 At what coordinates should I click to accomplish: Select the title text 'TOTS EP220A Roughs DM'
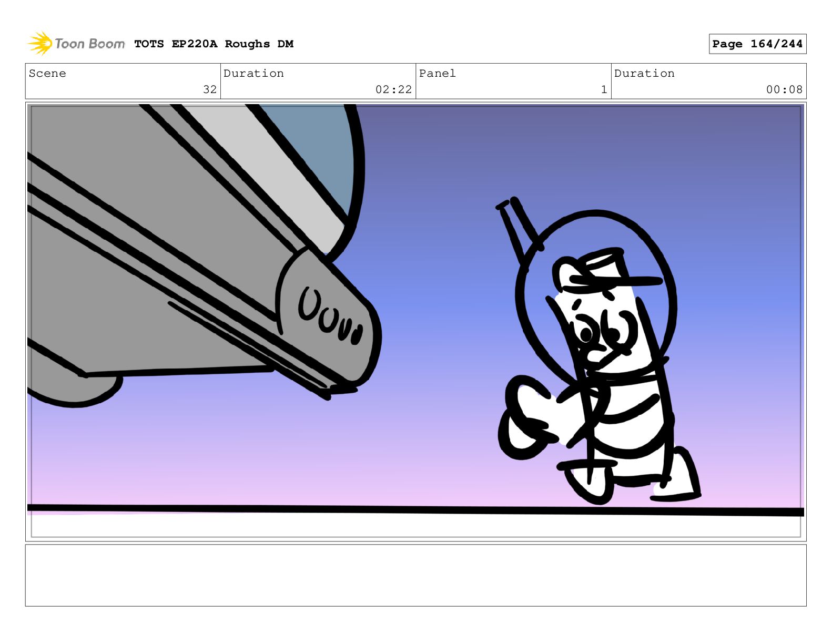pos(214,44)
